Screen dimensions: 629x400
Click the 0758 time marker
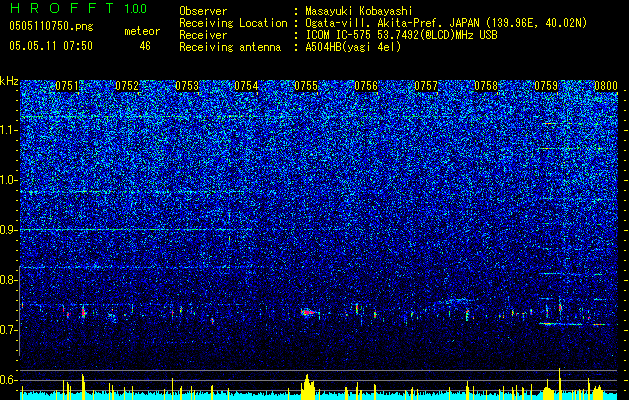[486, 86]
